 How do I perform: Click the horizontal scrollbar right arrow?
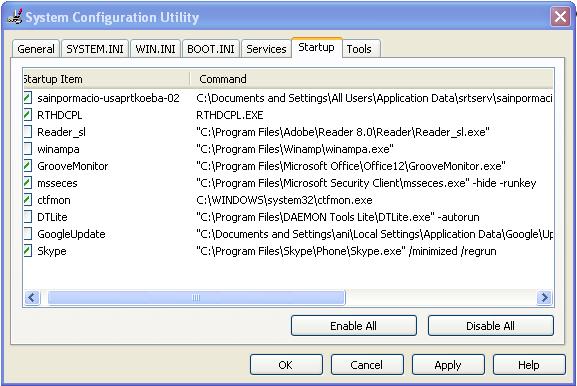pyautogui.click(x=544, y=297)
